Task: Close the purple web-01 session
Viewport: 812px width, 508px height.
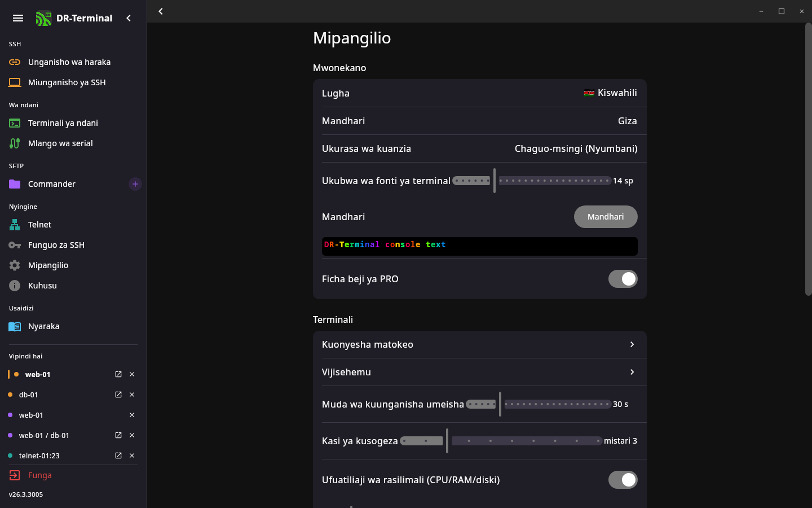Action: click(x=132, y=415)
